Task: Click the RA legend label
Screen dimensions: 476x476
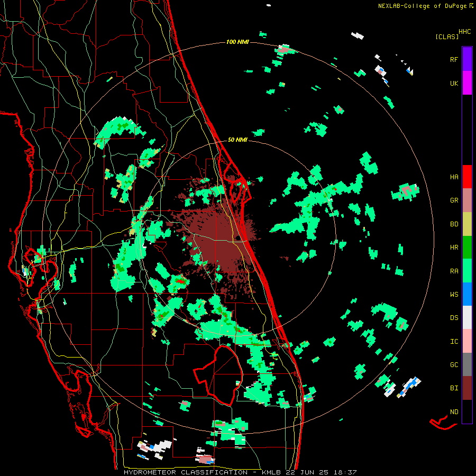Action: pyautogui.click(x=454, y=271)
